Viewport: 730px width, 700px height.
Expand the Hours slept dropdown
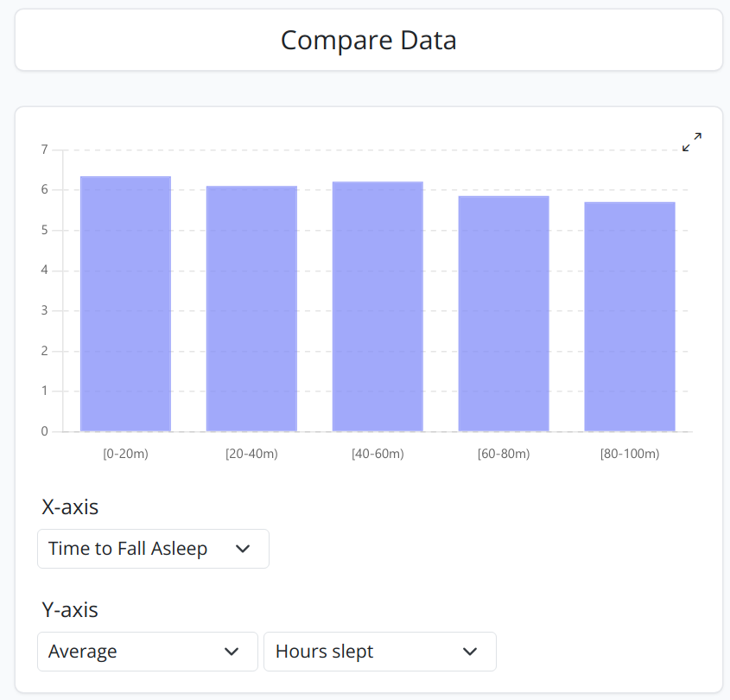[379, 652]
